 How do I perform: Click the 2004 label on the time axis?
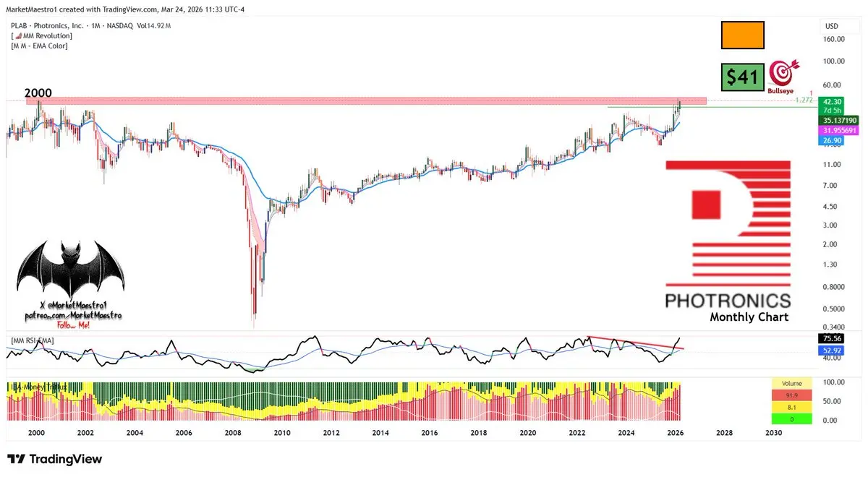pos(135,433)
